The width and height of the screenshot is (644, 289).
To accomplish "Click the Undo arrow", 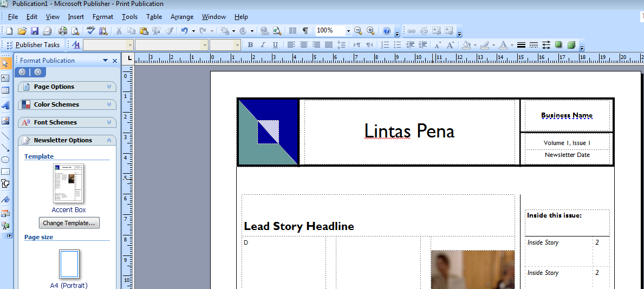I will 185,31.
